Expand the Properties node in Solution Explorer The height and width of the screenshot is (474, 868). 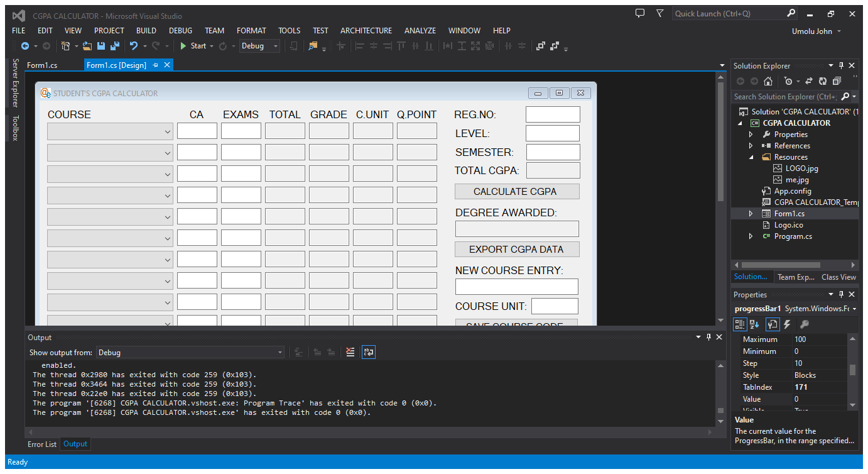click(751, 135)
